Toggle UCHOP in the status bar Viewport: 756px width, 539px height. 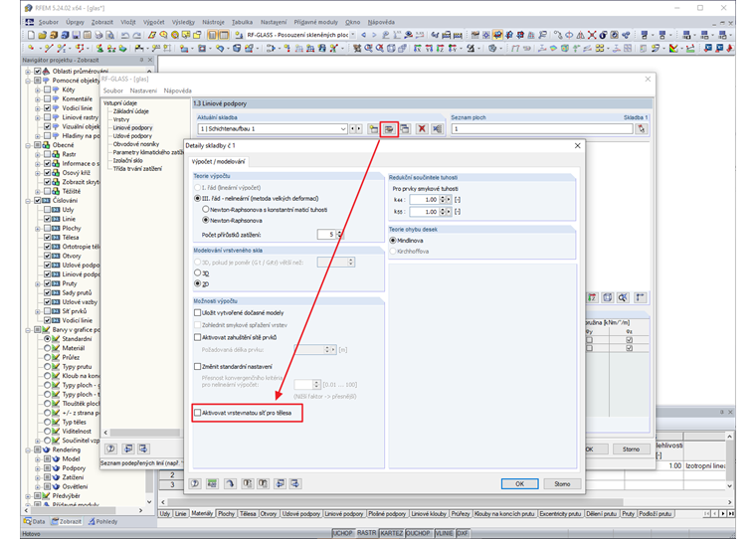342,533
